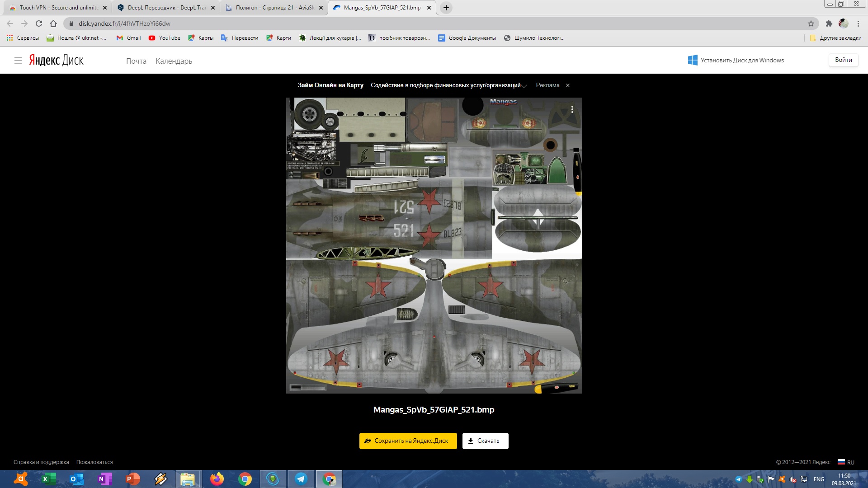868x488 pixels.
Task: Open the Шумило Технологі... bookmark
Action: (534, 38)
